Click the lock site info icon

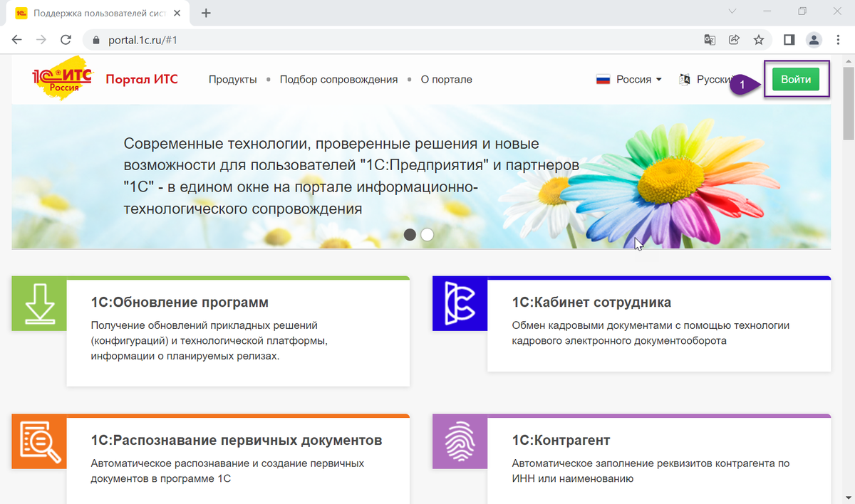click(x=96, y=40)
